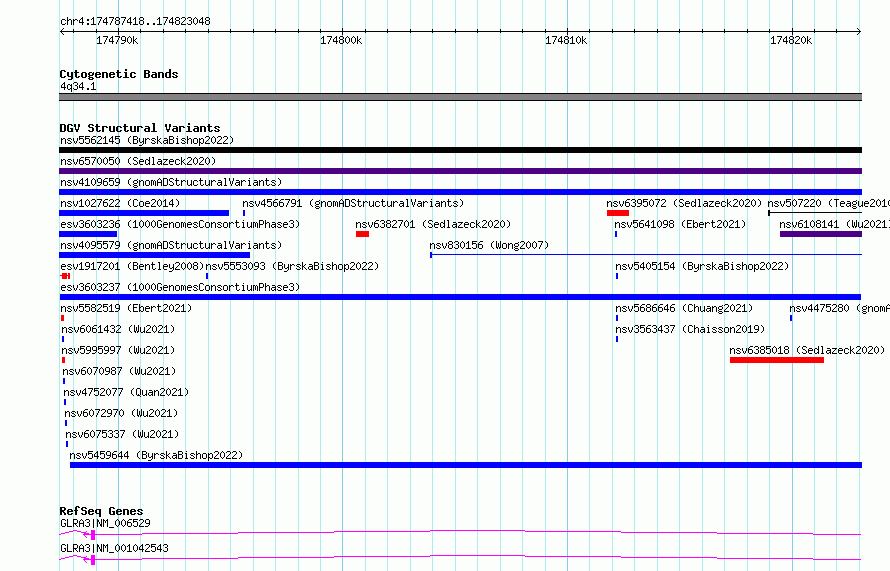Click the nsv6072970 (Wu2021) label
Image resolution: width=890 pixels, height=571 pixels.
pos(121,413)
